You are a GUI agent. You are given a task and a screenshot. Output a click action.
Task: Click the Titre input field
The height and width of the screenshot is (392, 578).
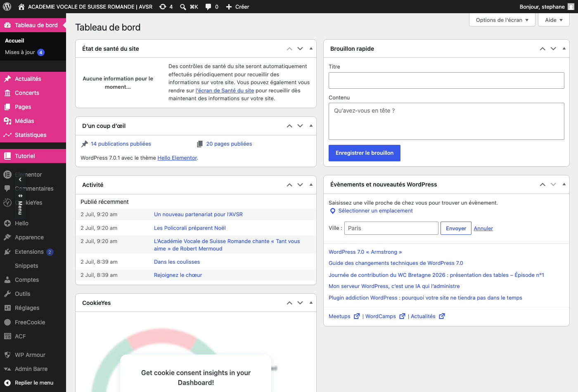click(446, 80)
